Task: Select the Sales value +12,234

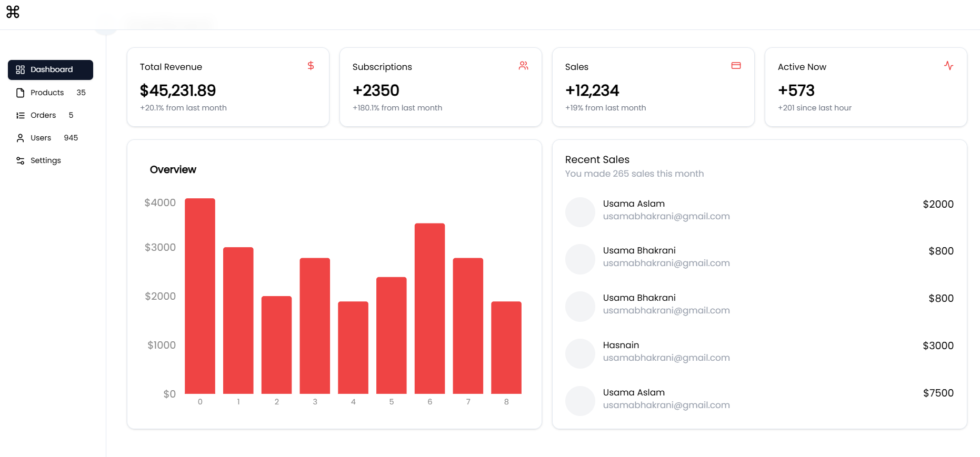Action: [x=592, y=90]
